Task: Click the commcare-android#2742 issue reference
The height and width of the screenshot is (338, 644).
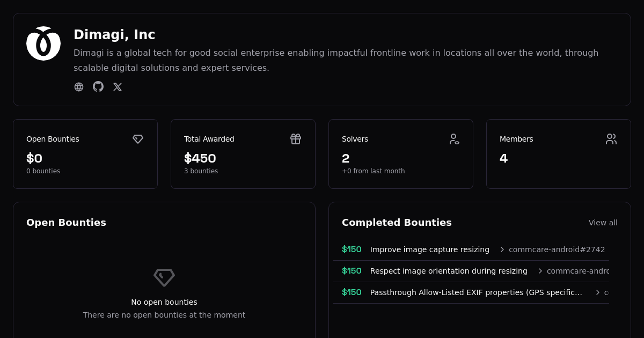Action: pos(557,249)
